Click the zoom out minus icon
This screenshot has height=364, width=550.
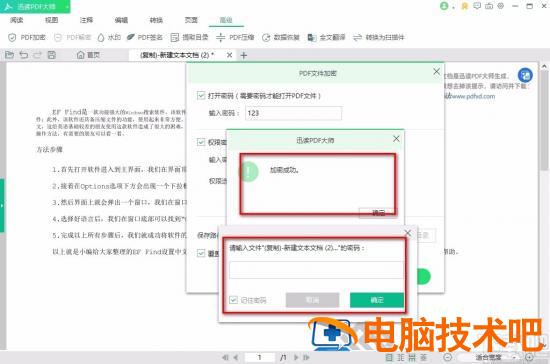click(x=448, y=357)
